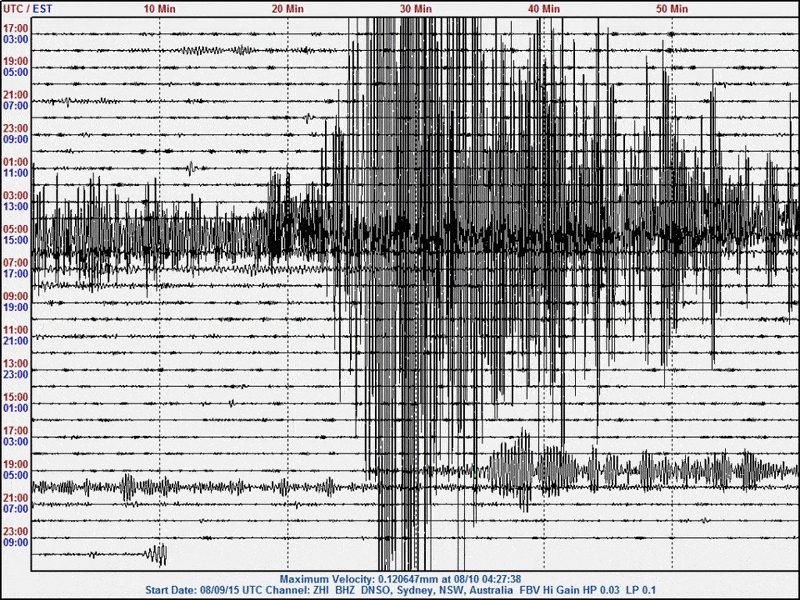Select the '23:00' UTC label above '09:00' near the top

point(16,129)
